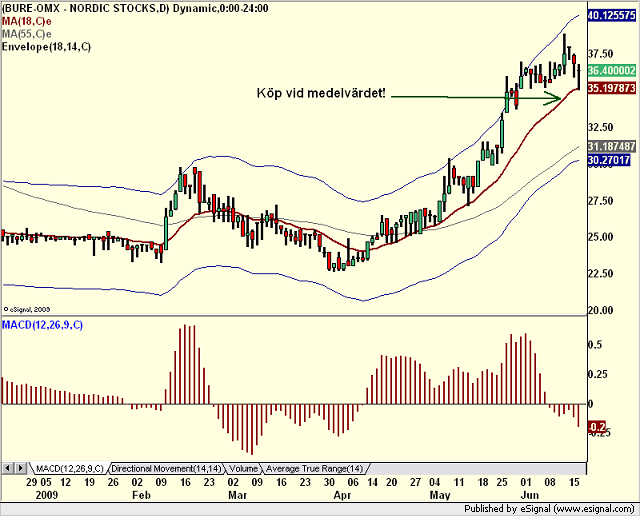Click the right scroll arrow beside the study tabs
This screenshot has height=516, width=640.
pyautogui.click(x=21, y=468)
